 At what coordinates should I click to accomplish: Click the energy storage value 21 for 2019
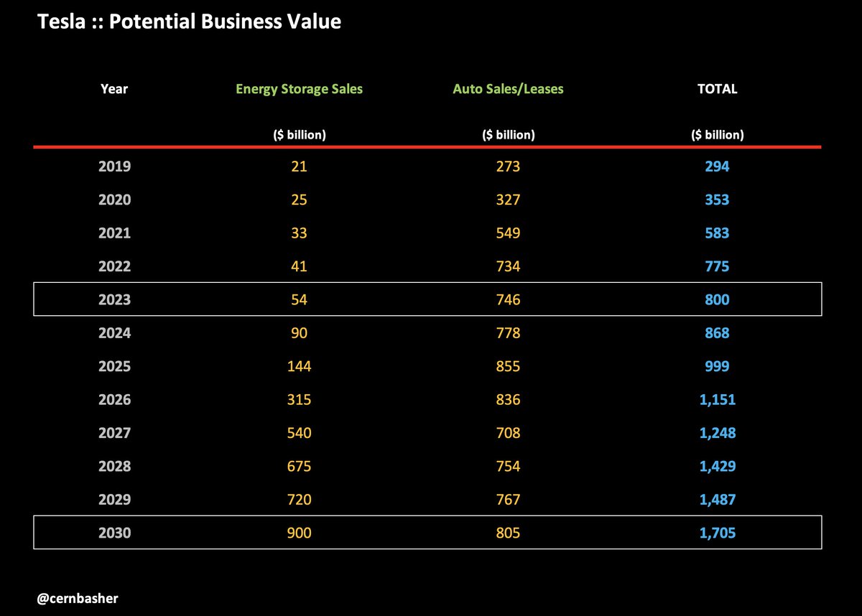299,166
